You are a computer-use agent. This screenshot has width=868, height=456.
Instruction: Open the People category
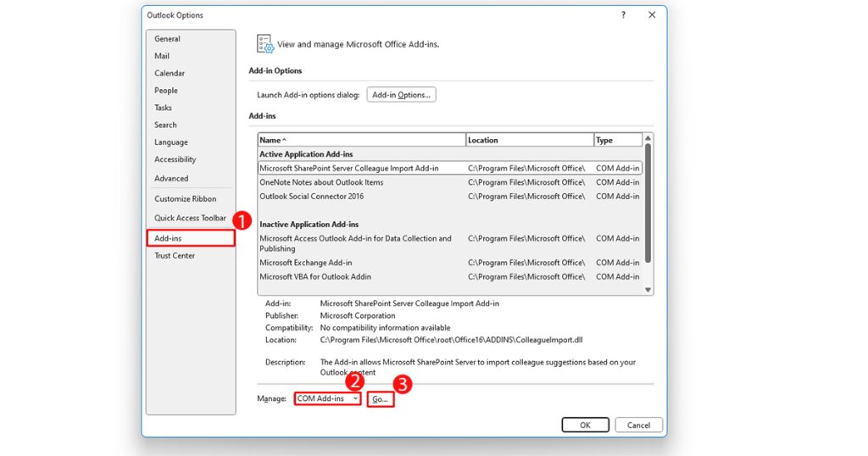(166, 90)
